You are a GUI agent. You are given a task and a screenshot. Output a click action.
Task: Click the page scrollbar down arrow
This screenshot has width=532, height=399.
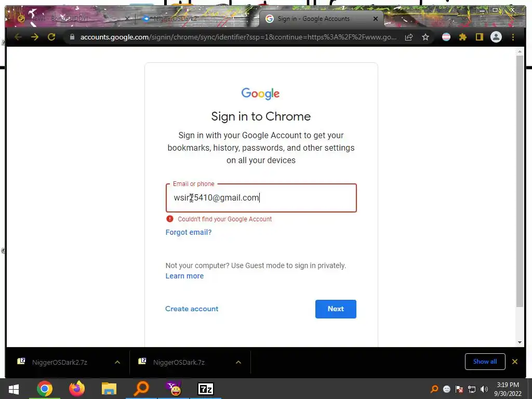tap(520, 342)
